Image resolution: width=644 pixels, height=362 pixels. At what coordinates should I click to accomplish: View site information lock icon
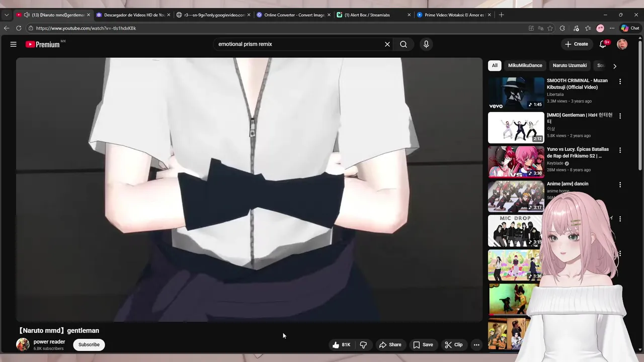pyautogui.click(x=31, y=28)
